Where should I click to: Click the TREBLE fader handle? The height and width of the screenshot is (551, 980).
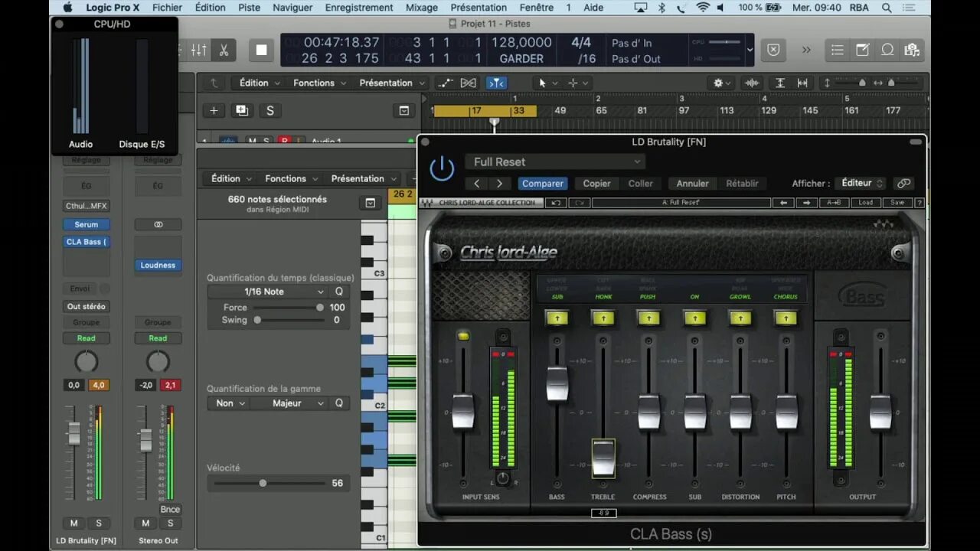pos(603,457)
